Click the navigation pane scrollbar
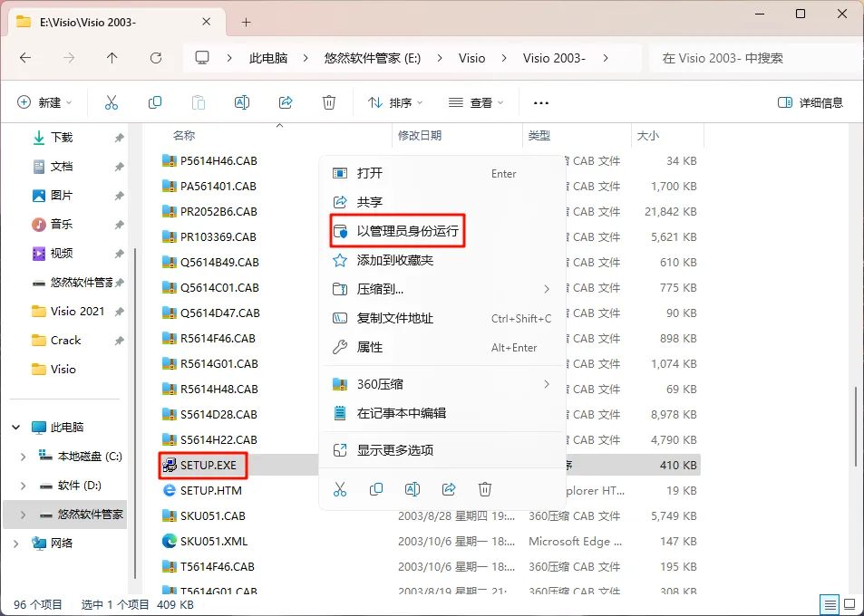The width and height of the screenshot is (864, 616). [x=136, y=413]
